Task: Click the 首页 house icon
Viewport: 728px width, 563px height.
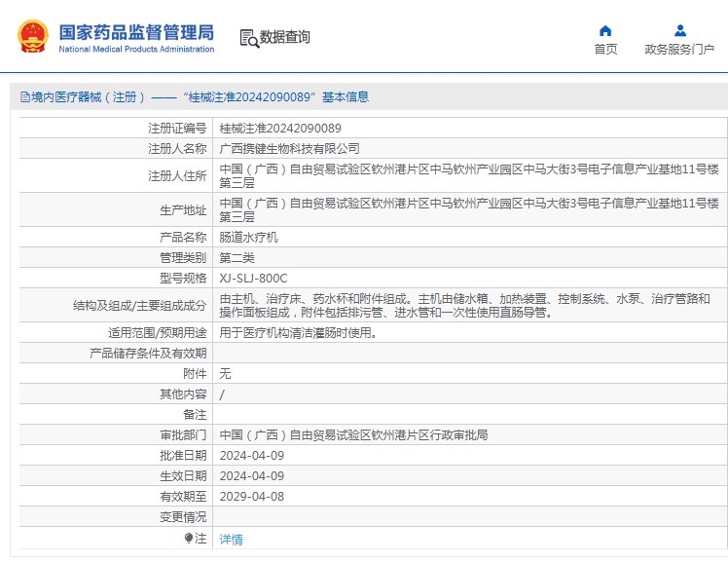Action: click(605, 30)
